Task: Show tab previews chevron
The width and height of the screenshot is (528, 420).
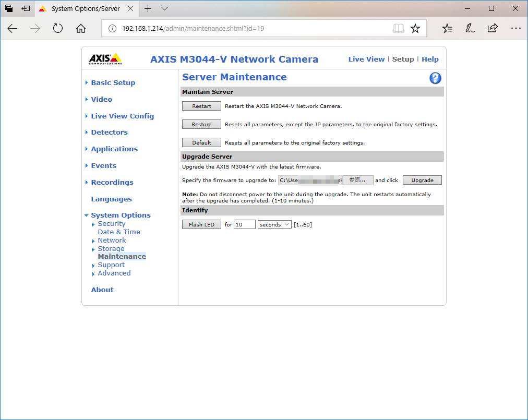Action: click(x=164, y=8)
